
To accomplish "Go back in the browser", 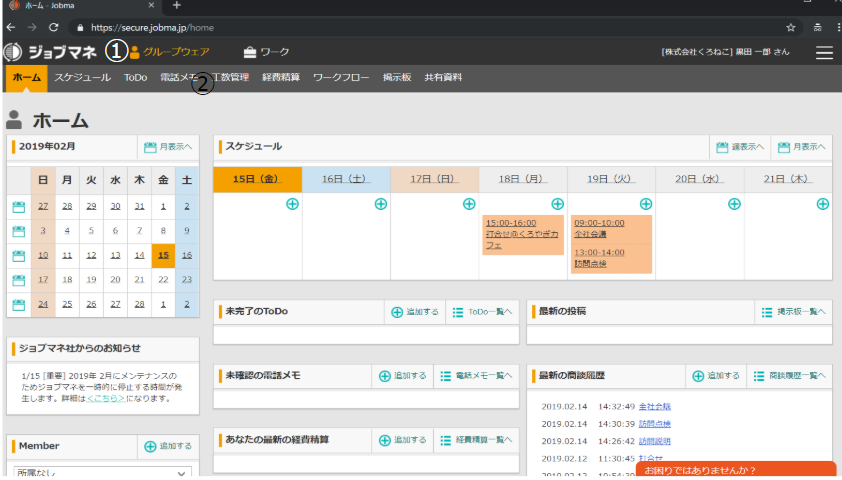I will tap(11, 27).
